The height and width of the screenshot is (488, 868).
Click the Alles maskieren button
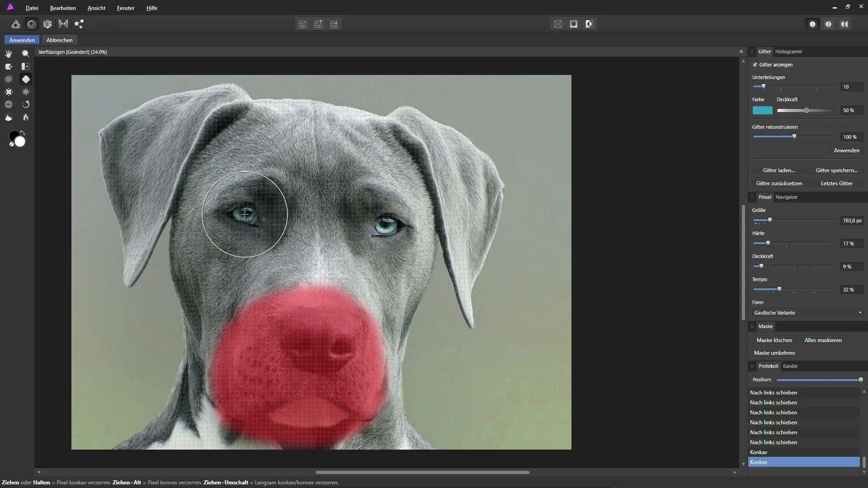coord(823,340)
